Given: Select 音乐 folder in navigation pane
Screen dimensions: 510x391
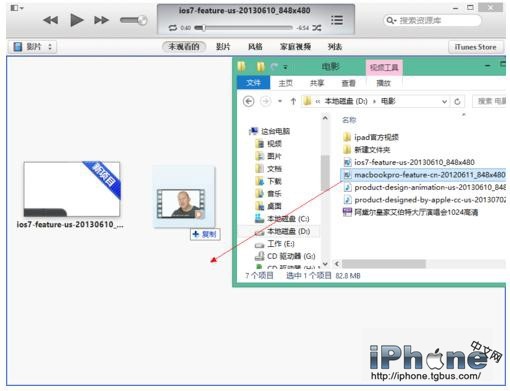Looking at the screenshot, I should pos(269,193).
